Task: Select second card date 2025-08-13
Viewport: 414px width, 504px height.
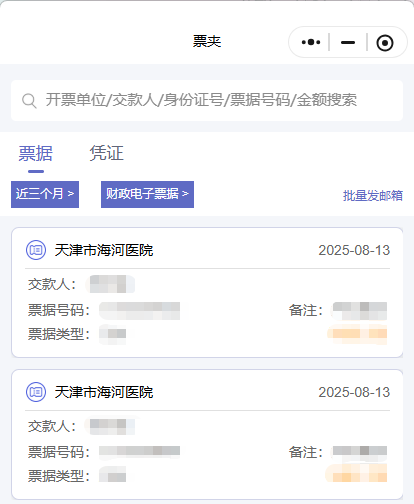Action: 354,392
